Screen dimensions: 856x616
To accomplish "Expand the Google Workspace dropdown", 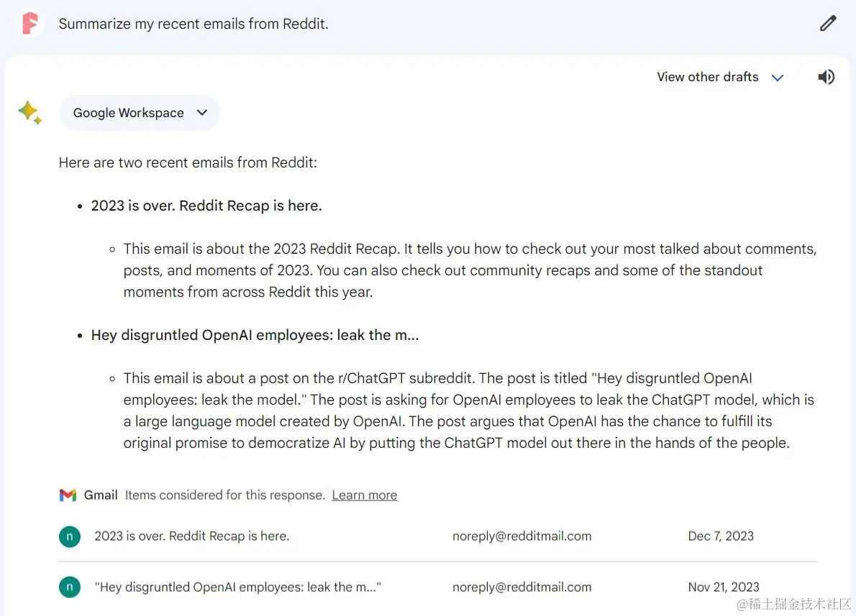I will tap(140, 113).
